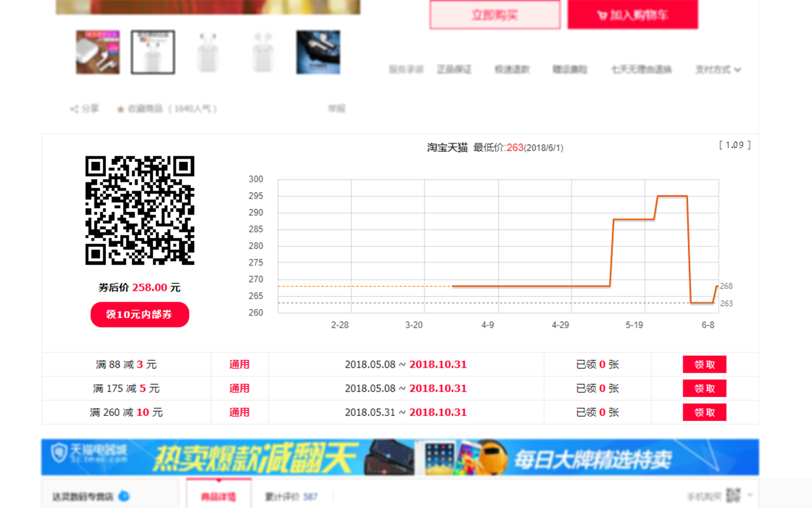Click the 立即购买 buy now button
This screenshot has height=508, width=812.
click(x=495, y=15)
